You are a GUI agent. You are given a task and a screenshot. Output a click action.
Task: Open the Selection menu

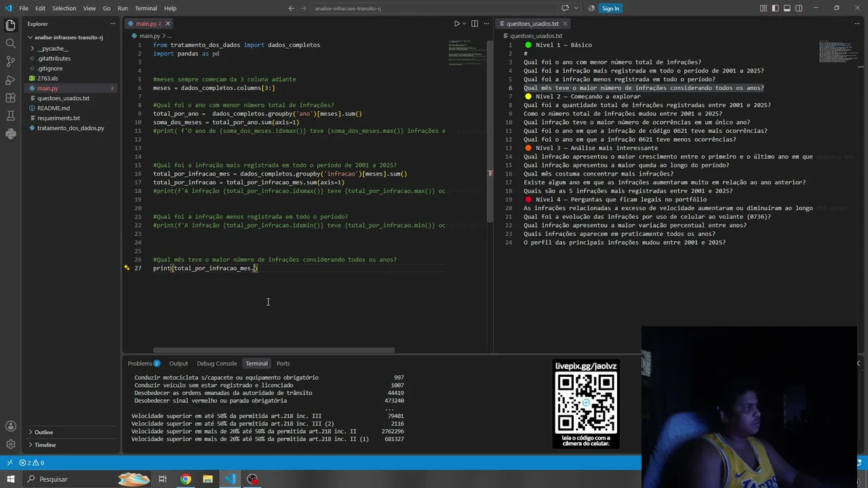64,8
